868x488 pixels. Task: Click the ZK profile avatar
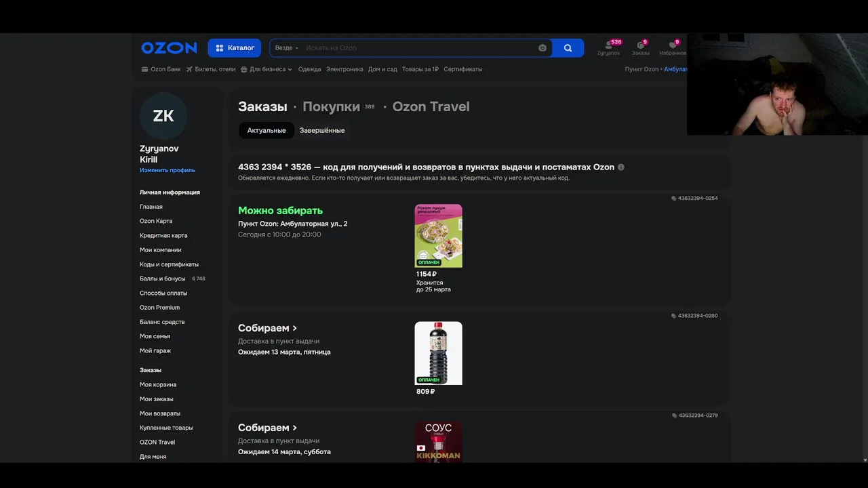(x=163, y=116)
